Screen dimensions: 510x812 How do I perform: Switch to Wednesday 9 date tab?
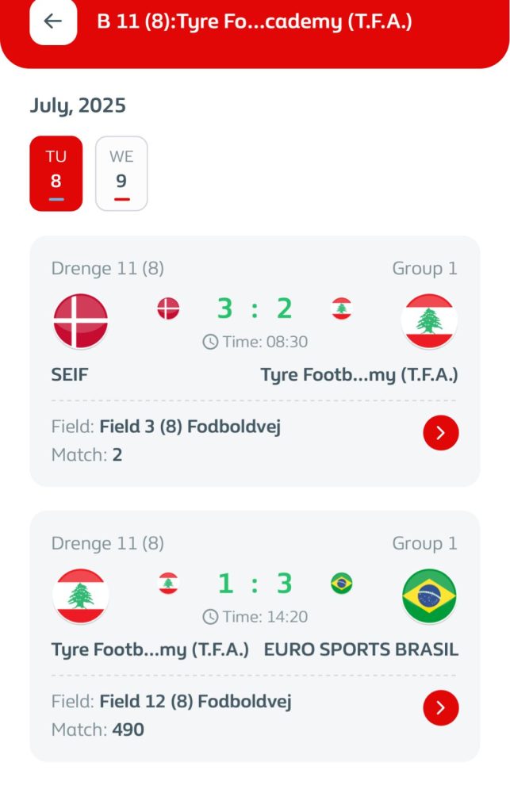tap(121, 174)
